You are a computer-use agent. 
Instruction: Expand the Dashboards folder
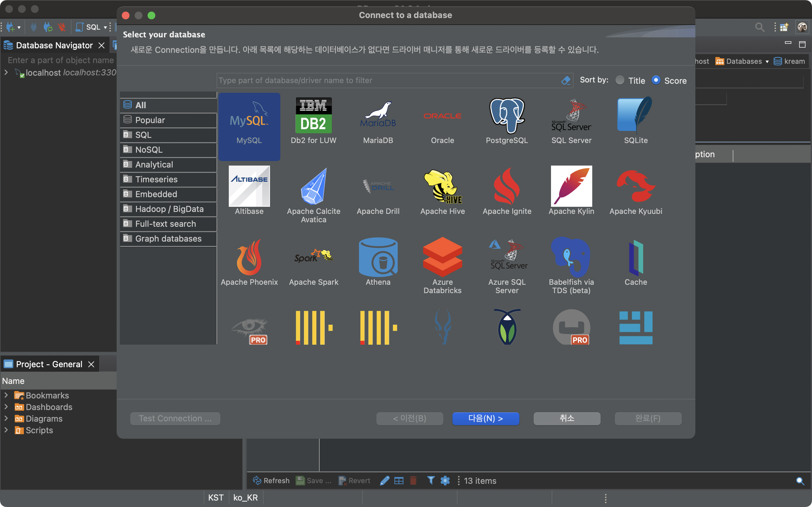point(6,407)
